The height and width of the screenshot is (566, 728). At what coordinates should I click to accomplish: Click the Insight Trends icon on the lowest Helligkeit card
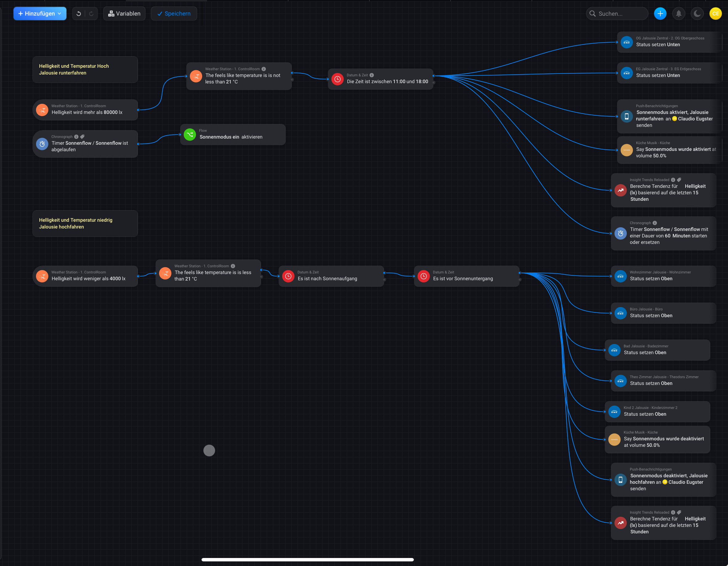tap(620, 523)
